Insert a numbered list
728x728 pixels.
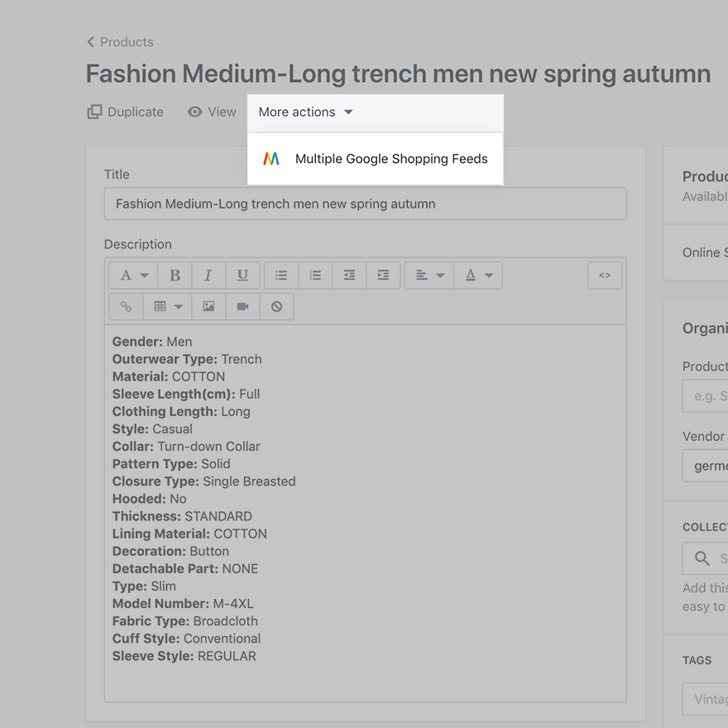tap(315, 275)
